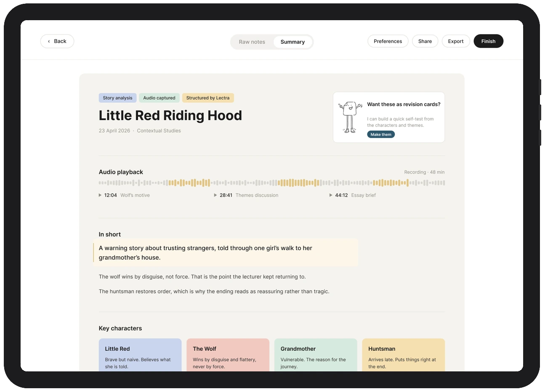
Task: Click the Share button
Action: pyautogui.click(x=425, y=41)
